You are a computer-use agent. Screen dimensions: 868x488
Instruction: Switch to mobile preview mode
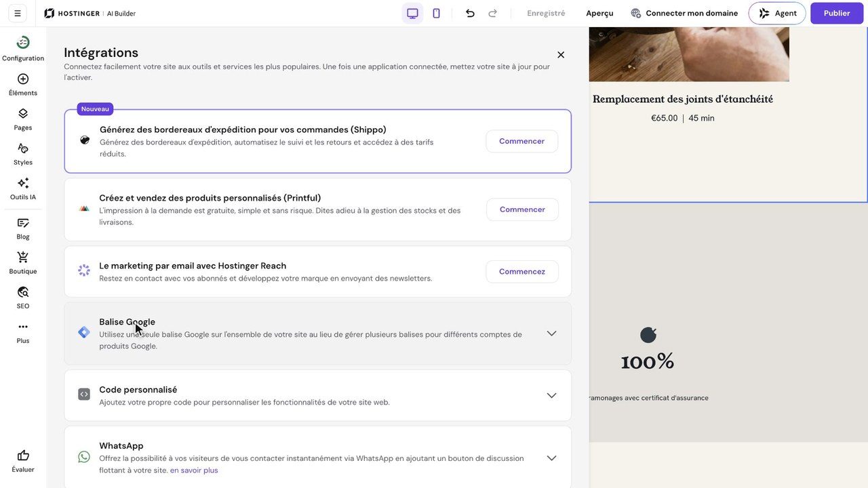click(436, 13)
